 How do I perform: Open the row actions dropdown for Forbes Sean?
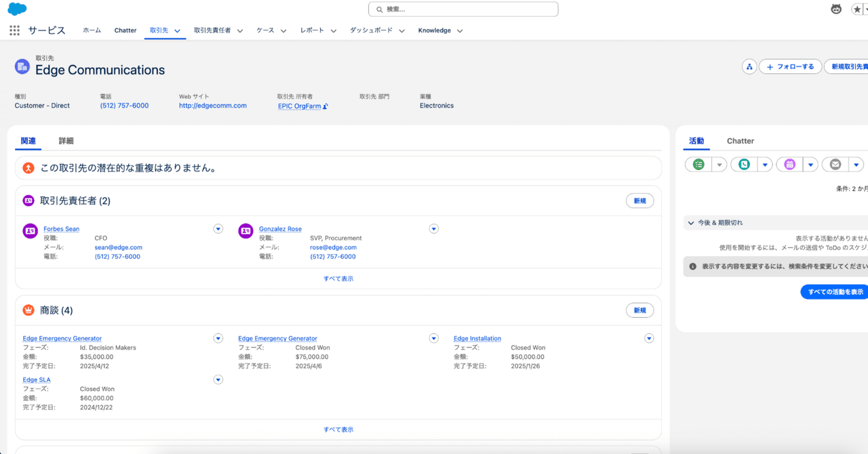tap(218, 229)
